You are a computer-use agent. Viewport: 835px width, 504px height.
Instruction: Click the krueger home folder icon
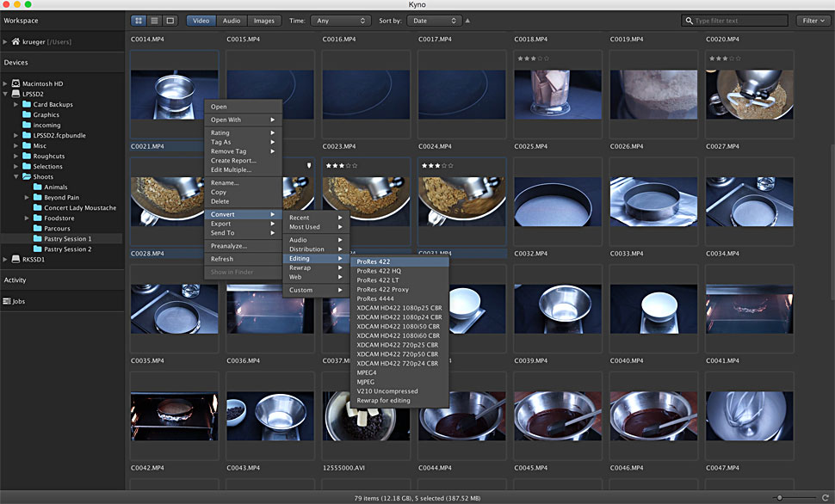point(15,41)
